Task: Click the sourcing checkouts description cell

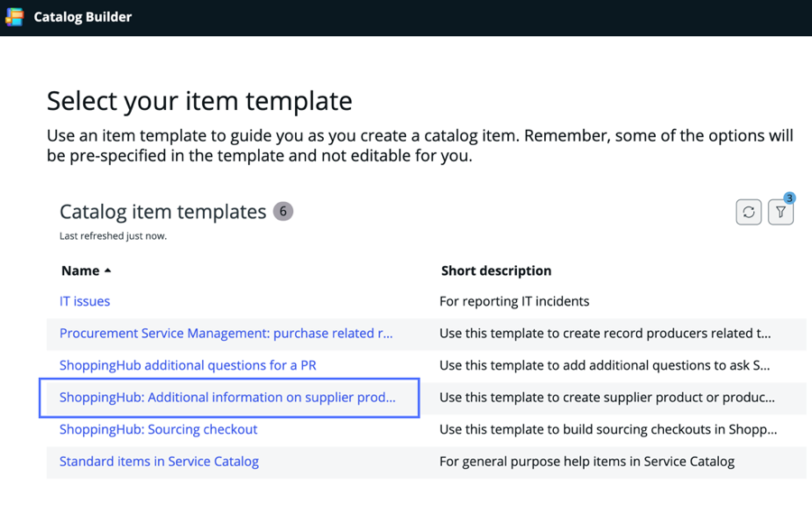Action: (608, 430)
